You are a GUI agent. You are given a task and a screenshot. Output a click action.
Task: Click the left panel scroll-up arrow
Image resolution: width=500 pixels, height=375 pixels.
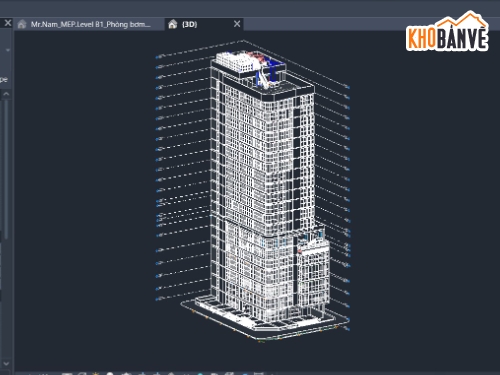click(6, 94)
